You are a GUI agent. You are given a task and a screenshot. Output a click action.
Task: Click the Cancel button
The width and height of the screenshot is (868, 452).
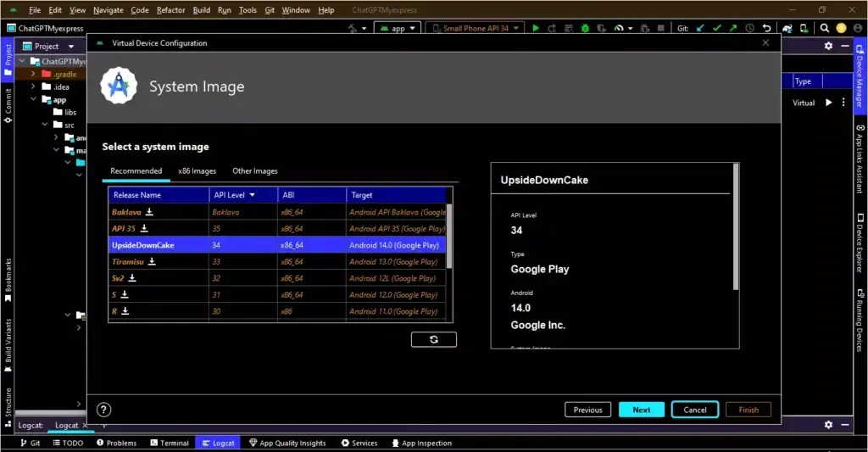[x=695, y=410]
